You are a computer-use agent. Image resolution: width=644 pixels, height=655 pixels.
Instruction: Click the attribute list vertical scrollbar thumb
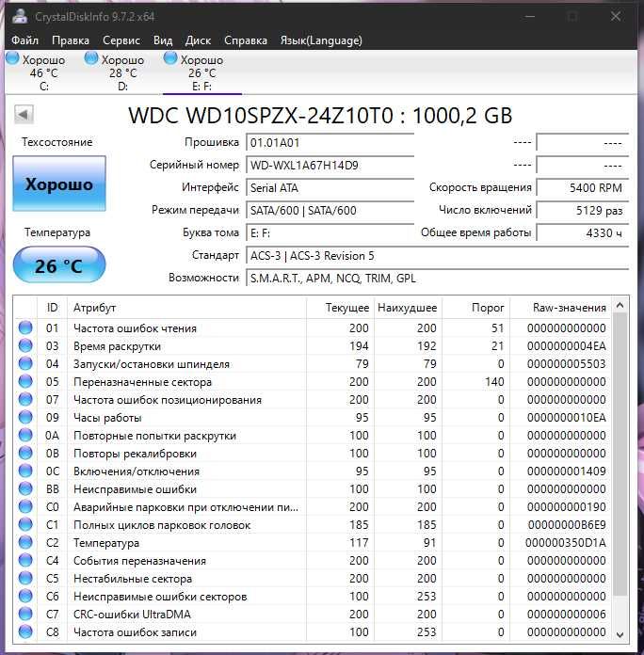click(x=620, y=455)
